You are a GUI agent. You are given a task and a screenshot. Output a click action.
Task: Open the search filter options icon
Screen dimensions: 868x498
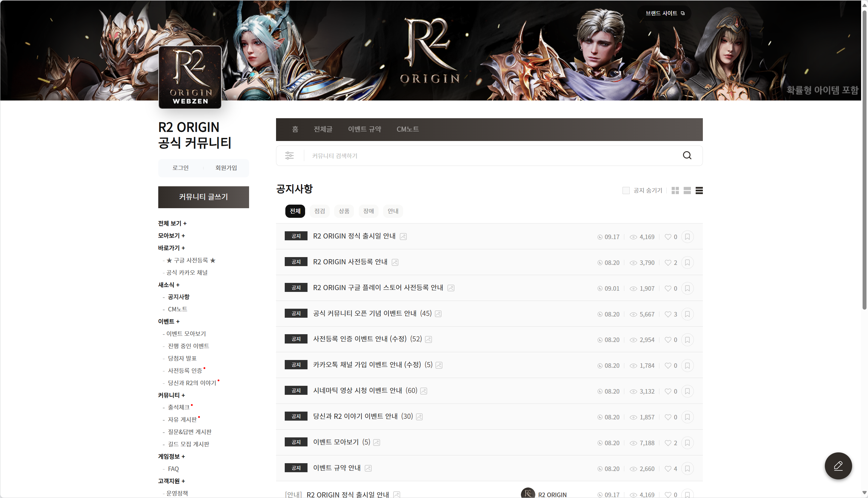point(290,156)
